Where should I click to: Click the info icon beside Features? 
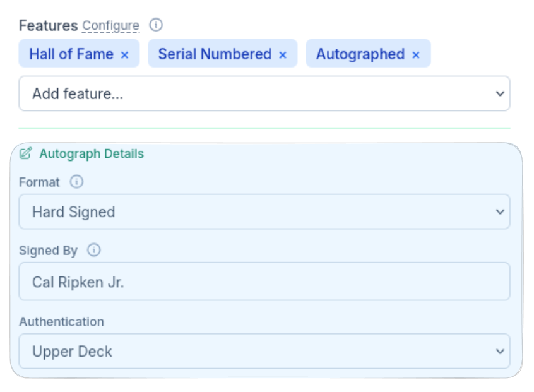pyautogui.click(x=155, y=25)
